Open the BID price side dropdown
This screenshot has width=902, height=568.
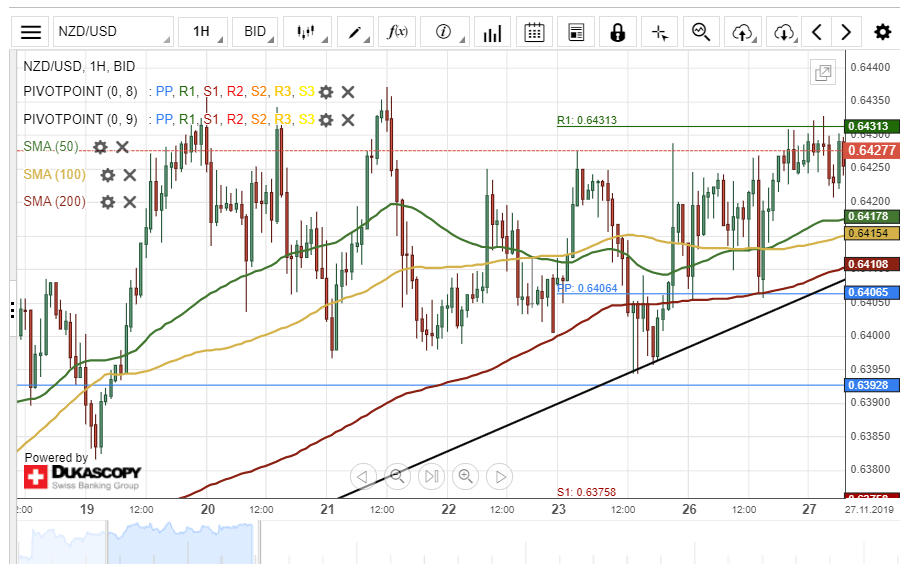255,32
